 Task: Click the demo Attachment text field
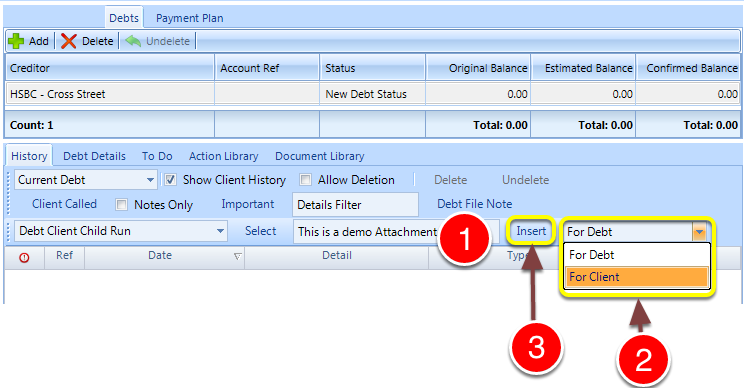(x=396, y=231)
